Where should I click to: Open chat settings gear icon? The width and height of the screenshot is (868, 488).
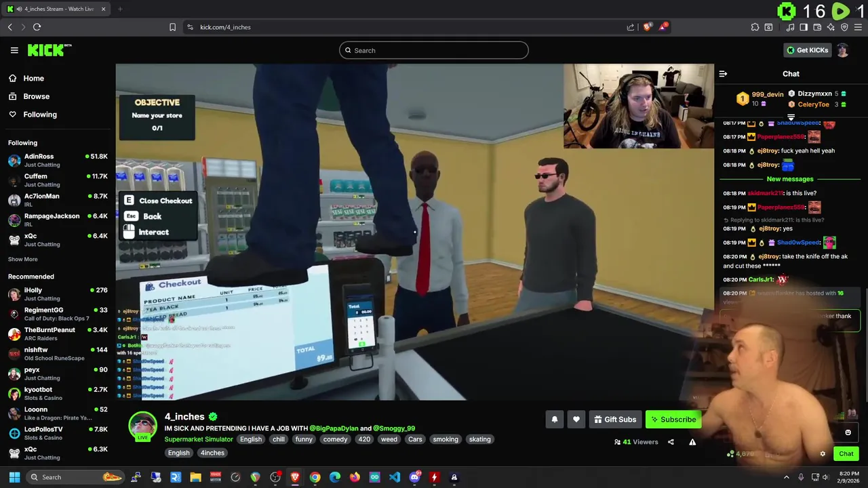(x=823, y=454)
